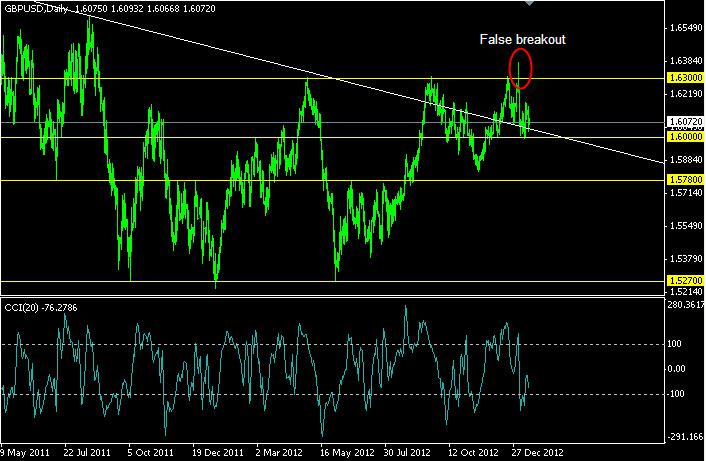The width and height of the screenshot is (706, 461).
Task: Click the 12 Oct 2012 date label
Action: (473, 452)
